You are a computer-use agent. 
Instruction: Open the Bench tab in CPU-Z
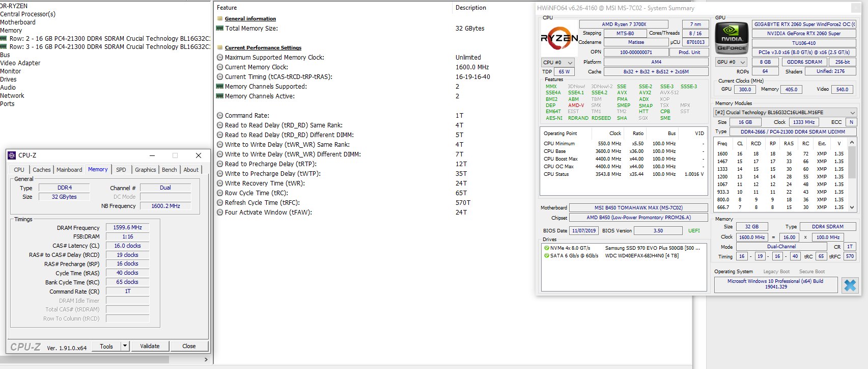170,170
